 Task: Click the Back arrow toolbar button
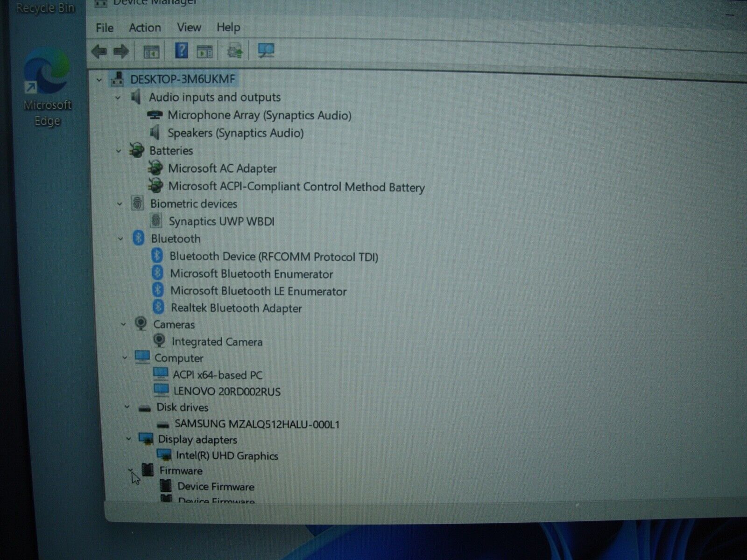pyautogui.click(x=99, y=51)
